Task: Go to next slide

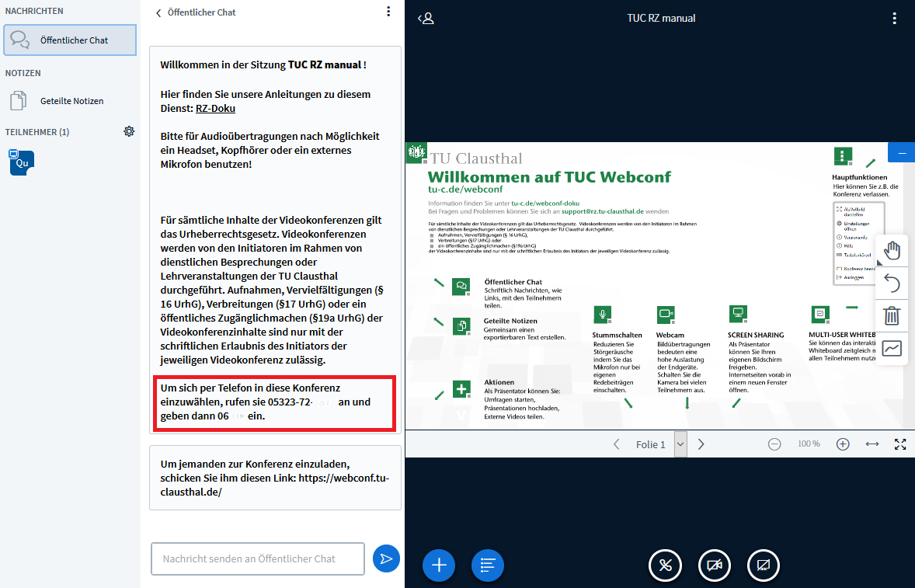Action: 701,444
